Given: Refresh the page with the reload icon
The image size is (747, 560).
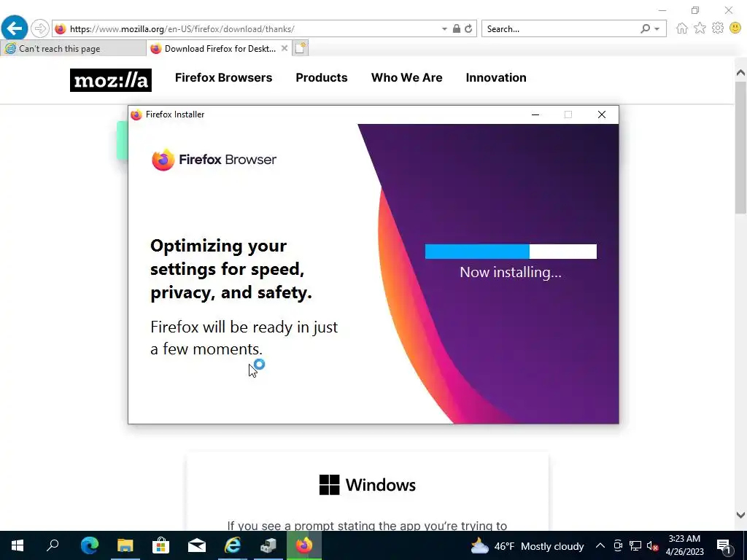Looking at the screenshot, I should point(469,29).
